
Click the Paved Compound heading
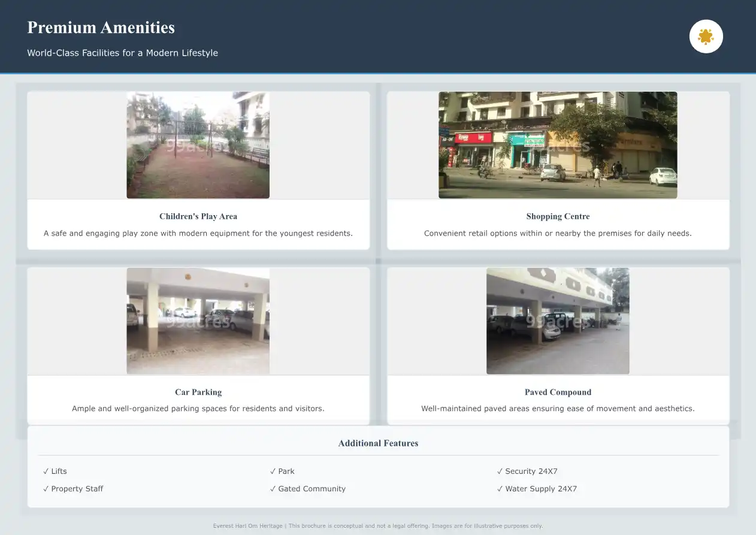click(558, 392)
